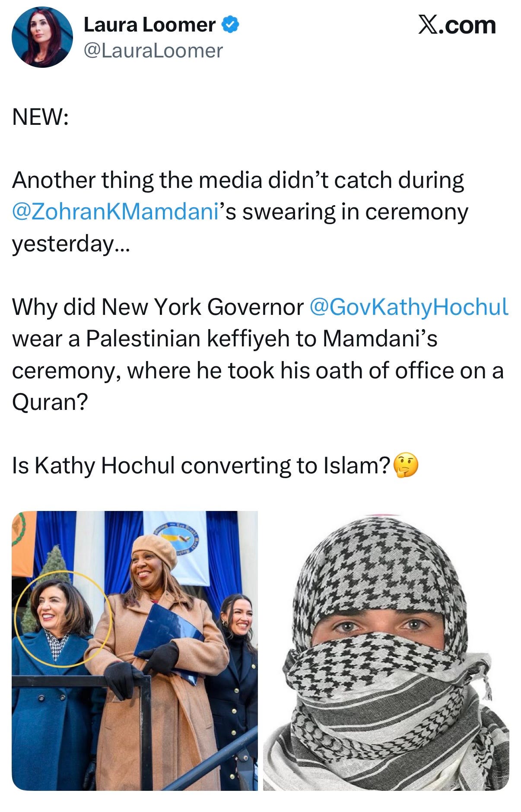Open the @ZohranKMamdani mention

click(x=115, y=212)
